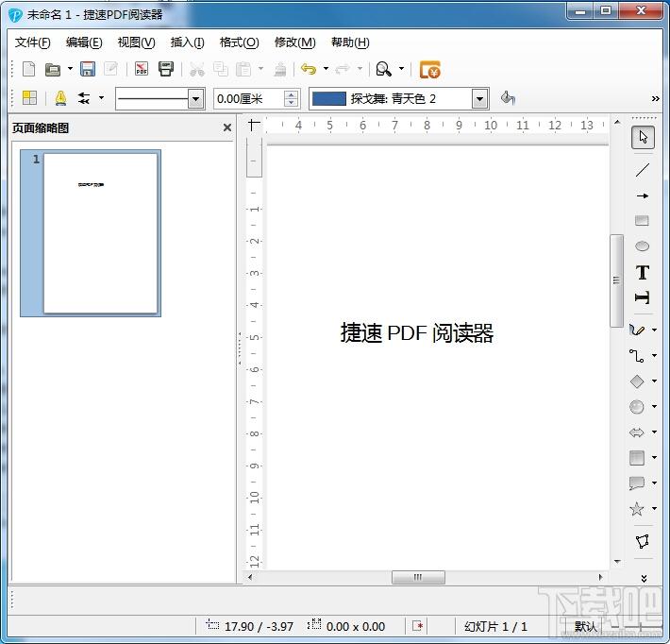
Task: Open the 帮助(H) menu
Action: click(350, 42)
